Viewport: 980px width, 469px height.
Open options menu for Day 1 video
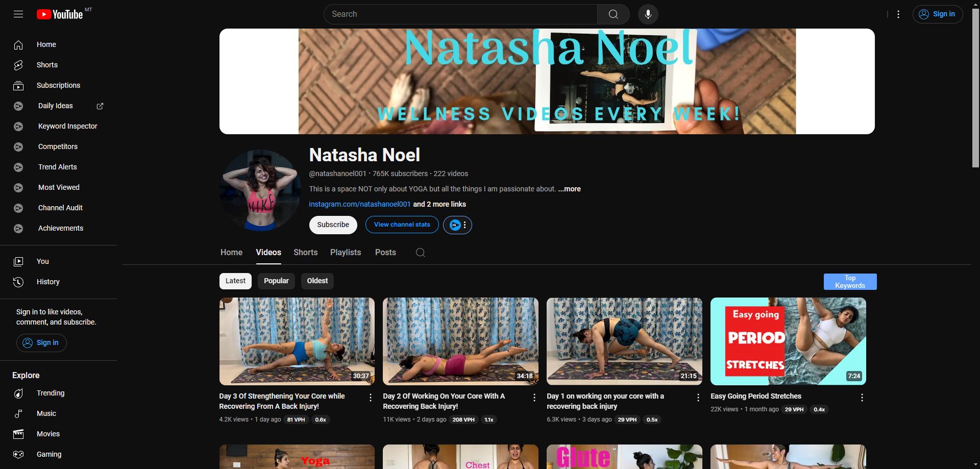pyautogui.click(x=698, y=398)
